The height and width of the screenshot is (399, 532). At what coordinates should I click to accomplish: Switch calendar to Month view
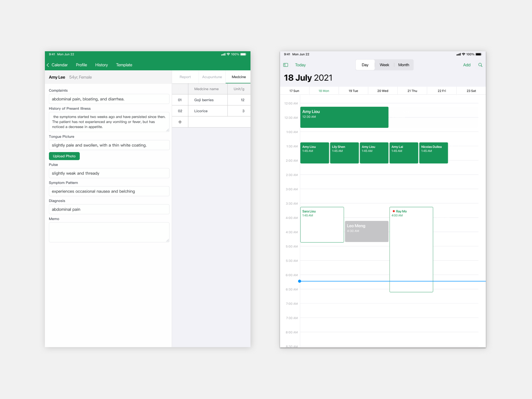pyautogui.click(x=403, y=65)
